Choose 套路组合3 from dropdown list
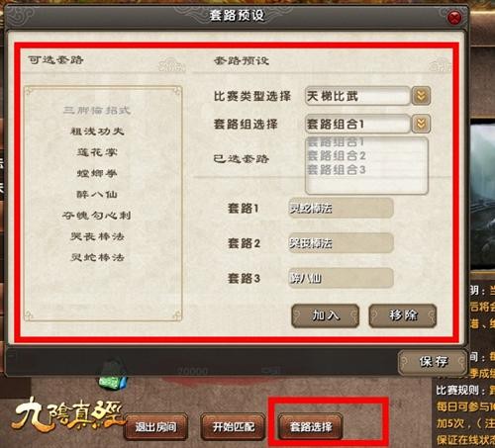Screen dimensions: 495x448 337,170
